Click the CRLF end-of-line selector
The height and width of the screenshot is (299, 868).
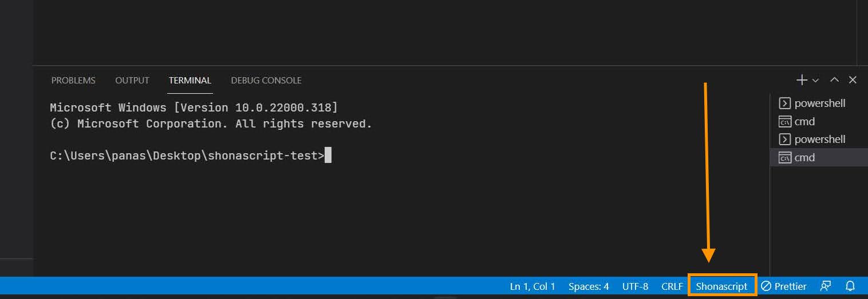click(672, 286)
